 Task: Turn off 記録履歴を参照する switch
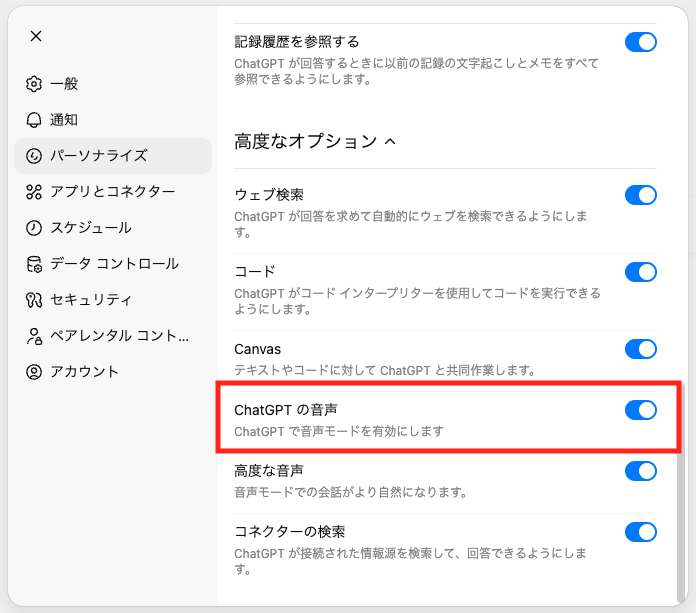point(640,42)
